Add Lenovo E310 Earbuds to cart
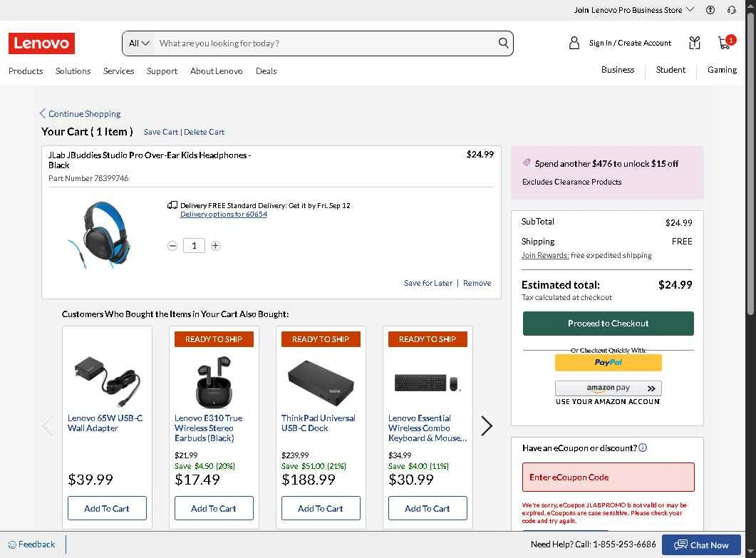Screen dimensions: 756x558 (x=214, y=508)
